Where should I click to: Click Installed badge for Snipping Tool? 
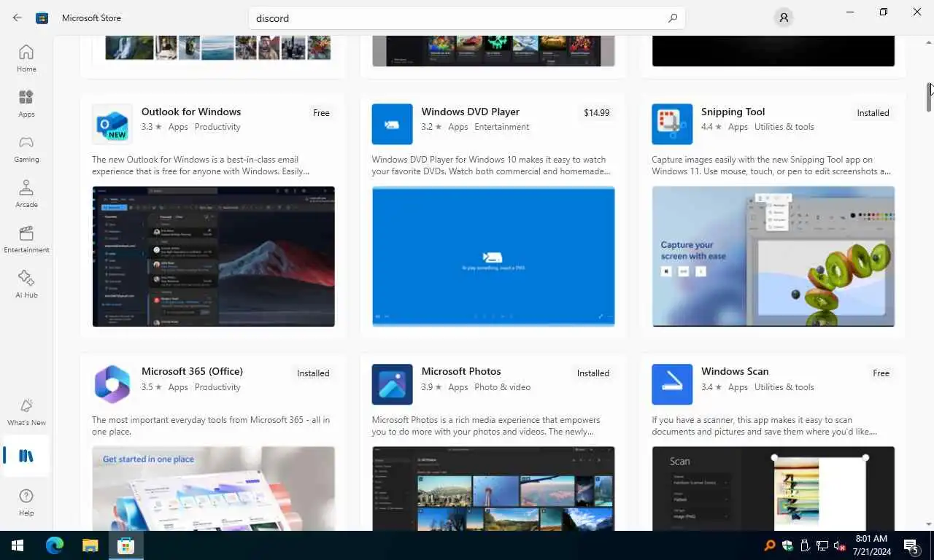click(x=873, y=113)
